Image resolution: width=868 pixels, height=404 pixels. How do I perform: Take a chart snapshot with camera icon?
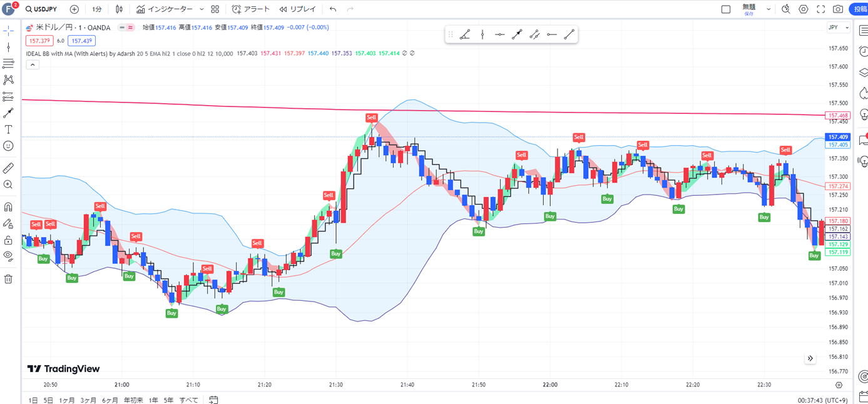[x=838, y=9]
